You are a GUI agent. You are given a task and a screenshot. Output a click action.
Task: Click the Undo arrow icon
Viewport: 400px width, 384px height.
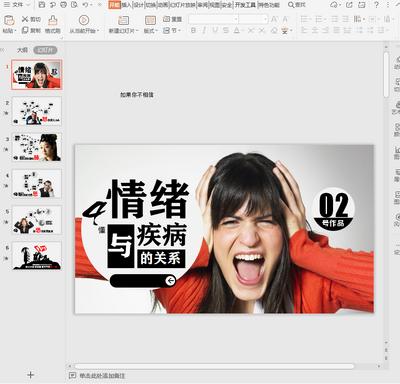[x=85, y=5]
